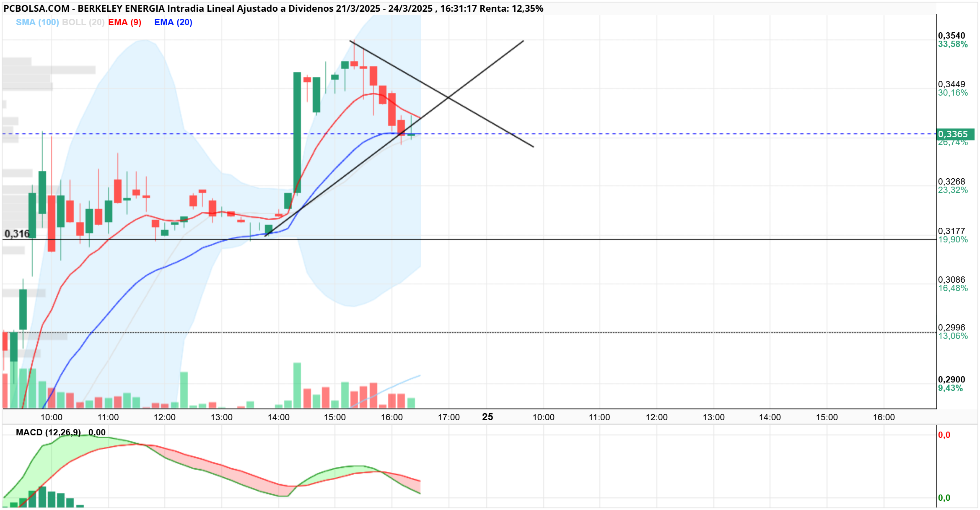Click the 0,316 horizontal support line label
Image resolution: width=980 pixels, height=510 pixels.
coord(17,234)
